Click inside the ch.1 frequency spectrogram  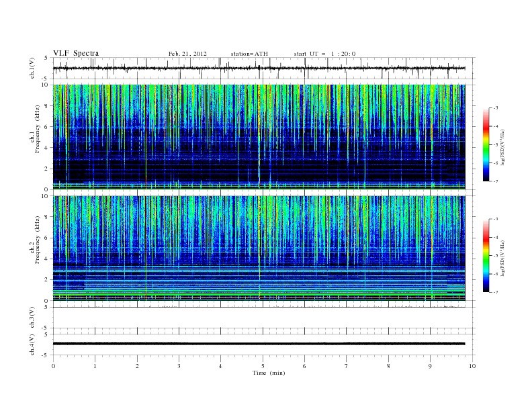259,137
